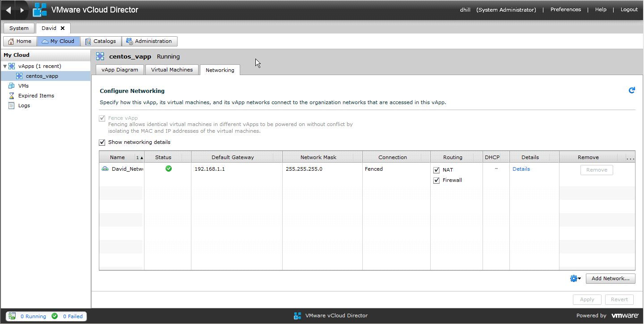Click the dhill username in header
644x324 pixels.
pyautogui.click(x=465, y=10)
